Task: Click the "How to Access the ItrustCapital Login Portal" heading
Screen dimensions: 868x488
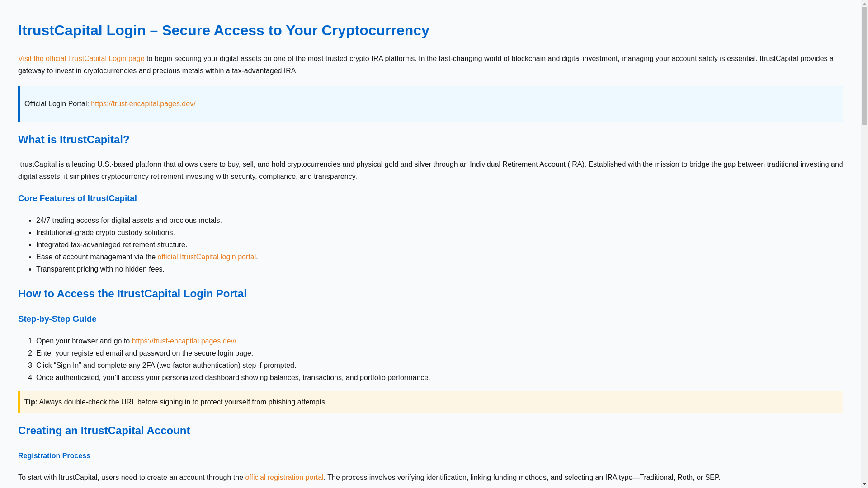Action: pos(132,294)
